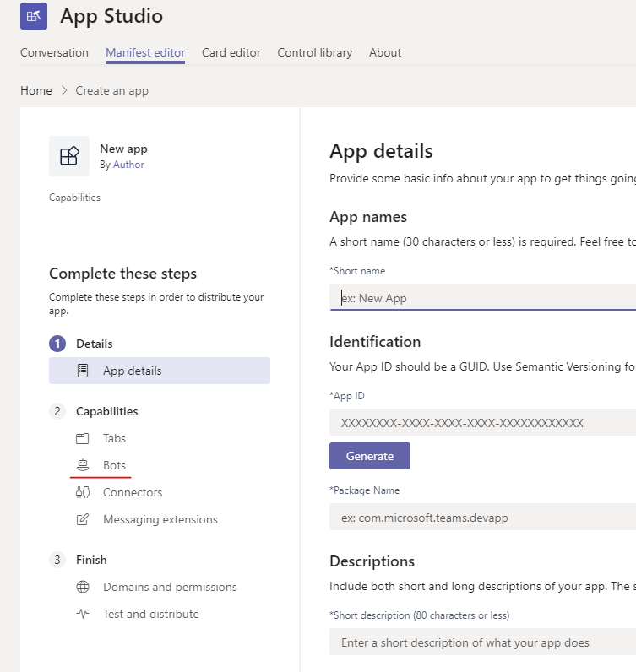Click the Short description input field
This screenshot has height=672, width=636.
click(483, 642)
